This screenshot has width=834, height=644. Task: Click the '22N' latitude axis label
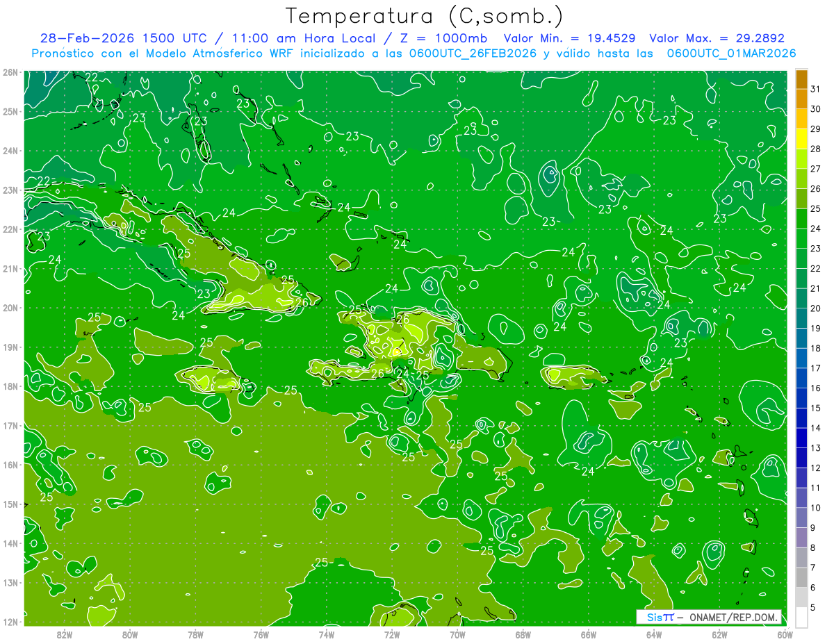pos(10,229)
